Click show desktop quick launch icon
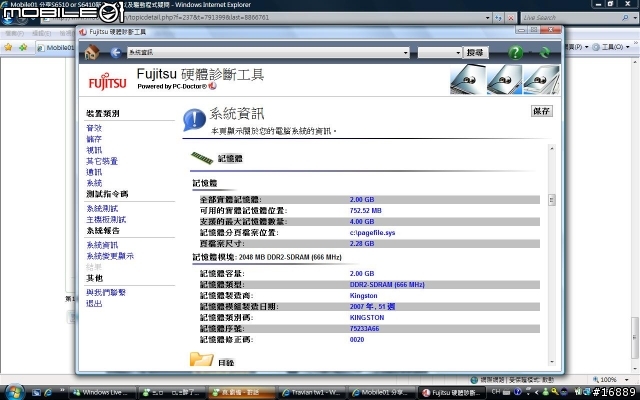 click(36, 392)
